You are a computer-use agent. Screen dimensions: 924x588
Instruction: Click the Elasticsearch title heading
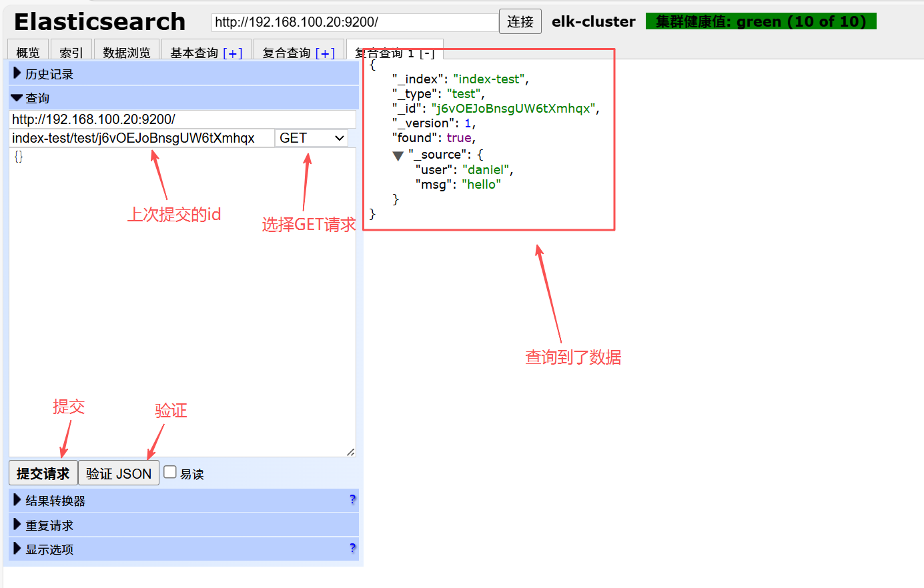coord(99,21)
